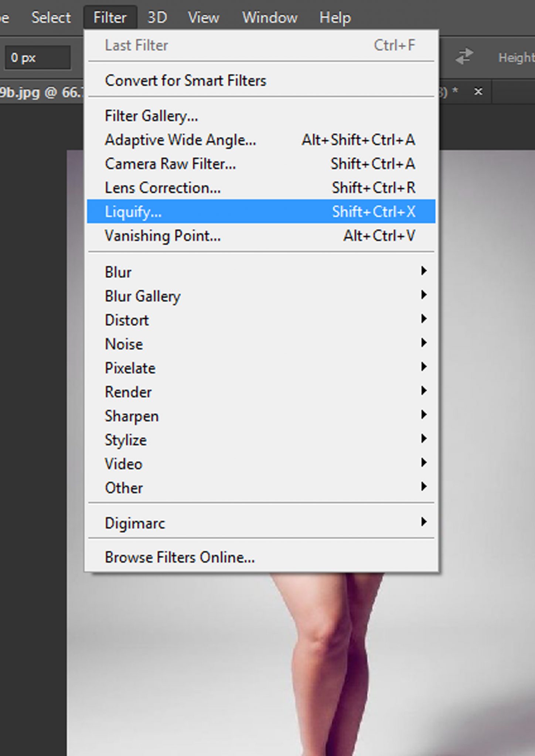
Task: Select Convert for Smart Filters
Action: [185, 80]
